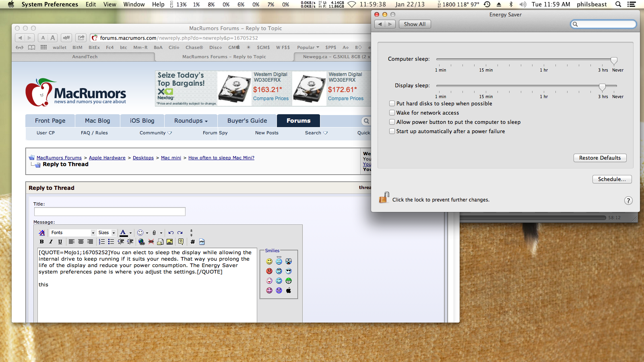Undo the last edit in message editor
This screenshot has width=644, height=362.
click(x=171, y=233)
